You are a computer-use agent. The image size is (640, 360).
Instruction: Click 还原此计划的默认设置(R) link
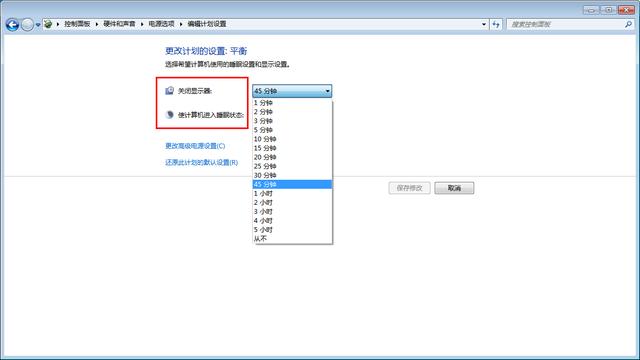tap(202, 162)
